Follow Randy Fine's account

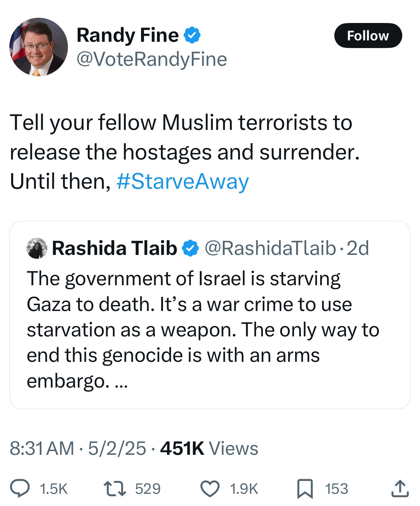(368, 36)
